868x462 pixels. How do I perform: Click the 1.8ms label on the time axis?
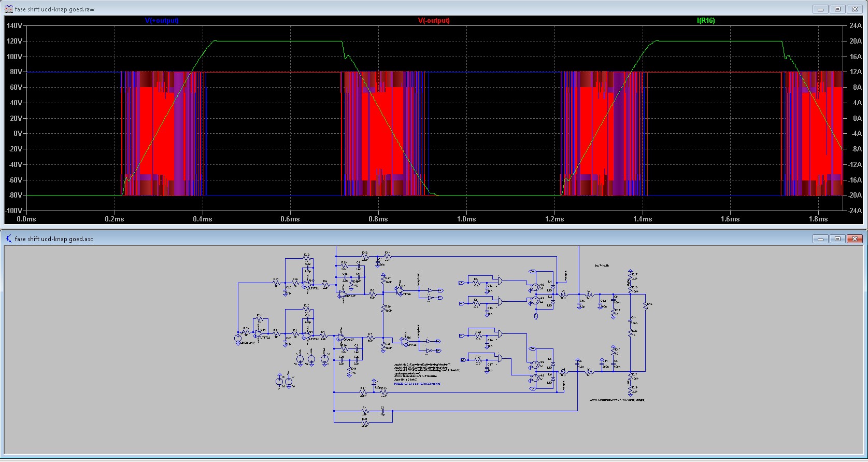(x=818, y=219)
